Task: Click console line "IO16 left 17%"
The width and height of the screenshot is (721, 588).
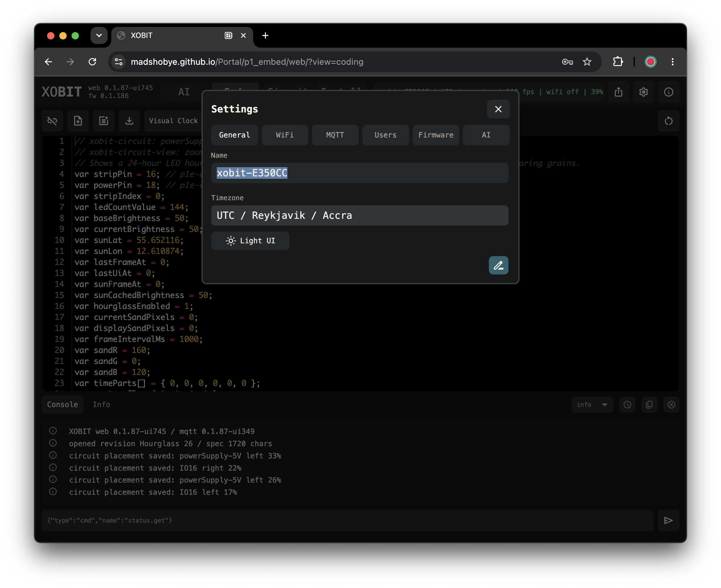Action: tap(153, 492)
